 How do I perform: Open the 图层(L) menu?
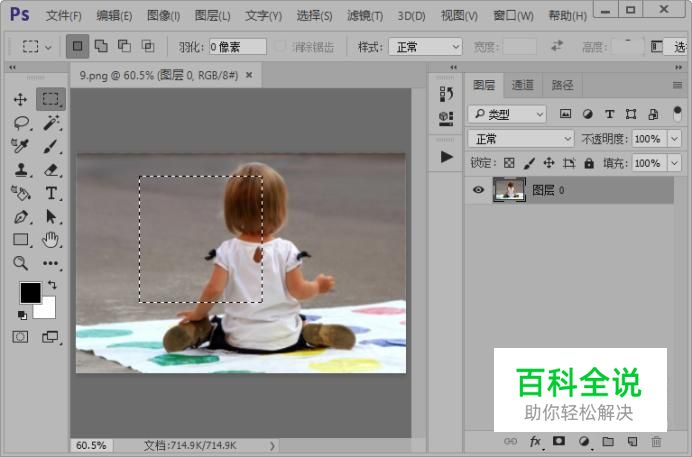click(212, 16)
